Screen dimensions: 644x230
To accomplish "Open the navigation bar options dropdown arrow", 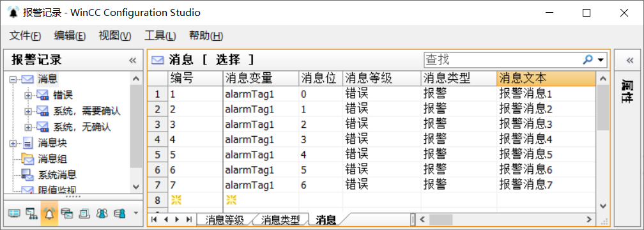I will tap(136, 213).
